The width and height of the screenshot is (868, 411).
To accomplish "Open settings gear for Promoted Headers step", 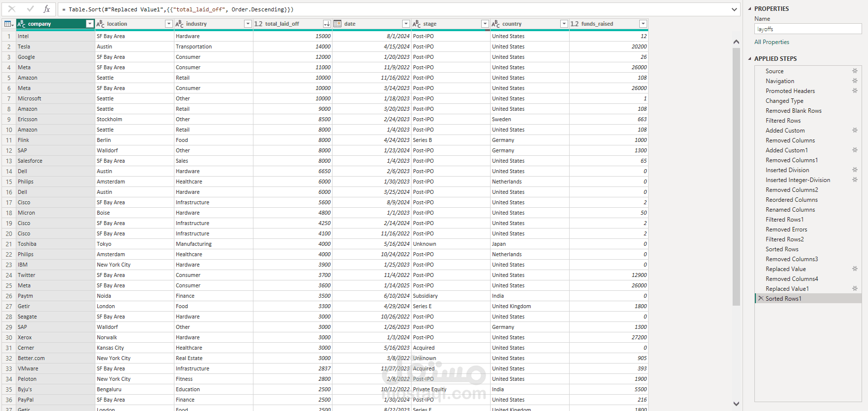I will coord(855,91).
